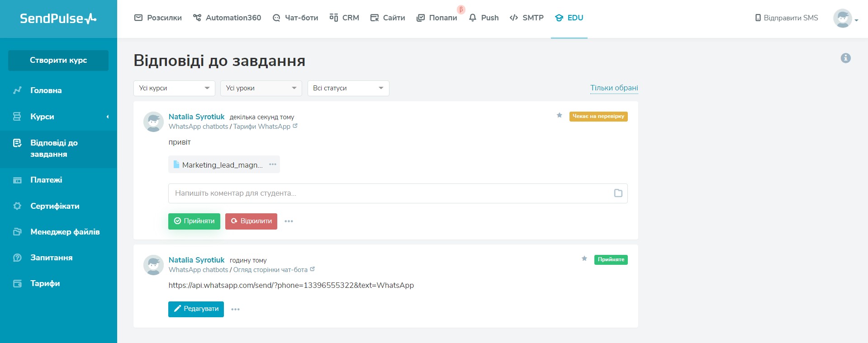868x343 pixels.
Task: Open the Усі курси dropdown
Action: 174,88
